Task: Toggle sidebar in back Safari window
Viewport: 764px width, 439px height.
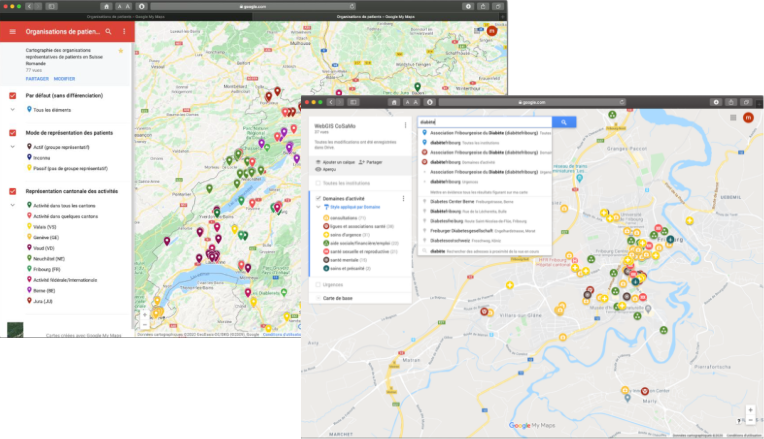Action: (51, 6)
